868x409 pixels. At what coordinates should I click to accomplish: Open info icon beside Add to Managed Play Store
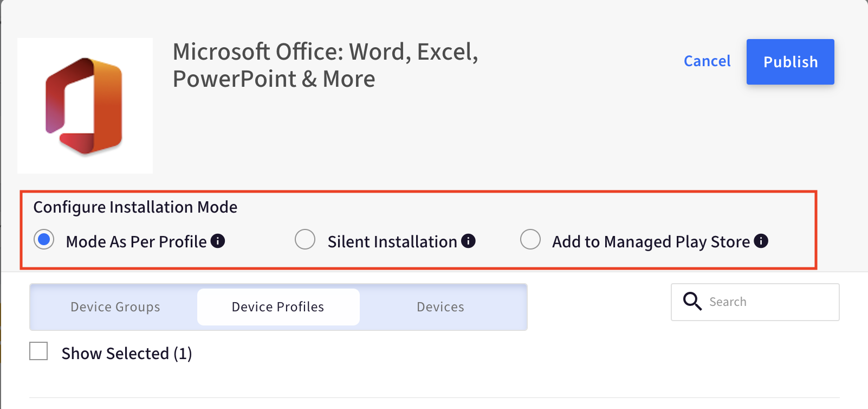point(761,241)
